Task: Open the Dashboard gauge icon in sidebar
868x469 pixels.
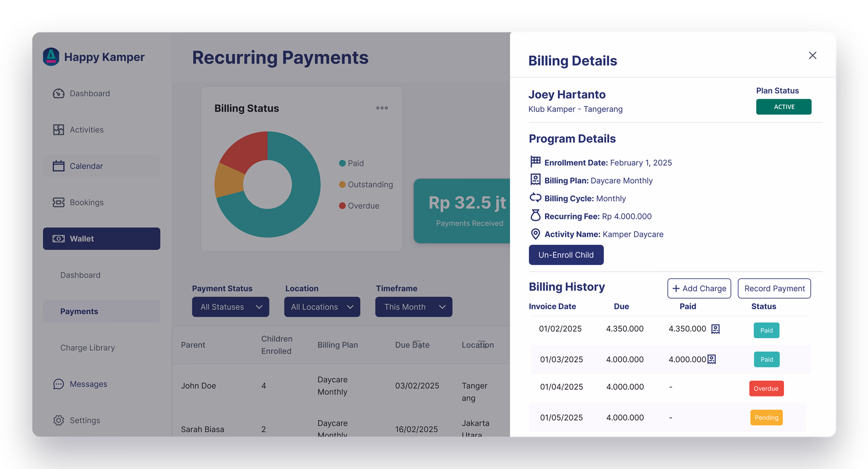Action: (x=58, y=94)
